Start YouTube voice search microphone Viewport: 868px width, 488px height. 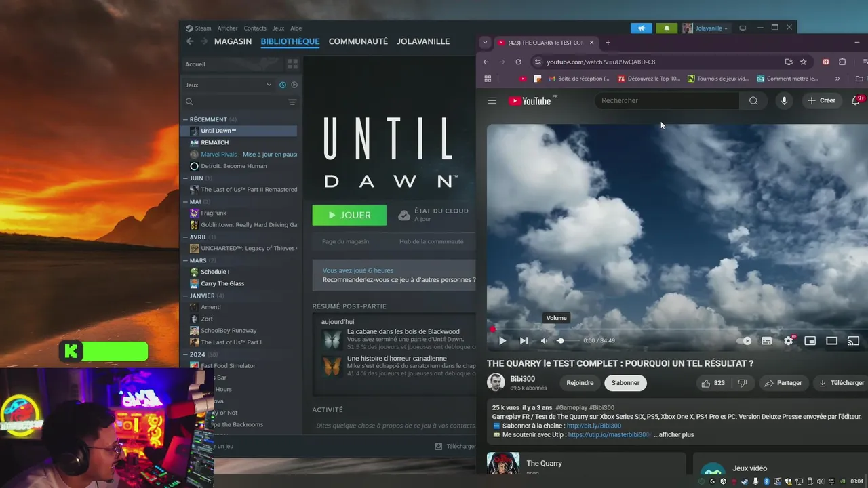(x=784, y=100)
